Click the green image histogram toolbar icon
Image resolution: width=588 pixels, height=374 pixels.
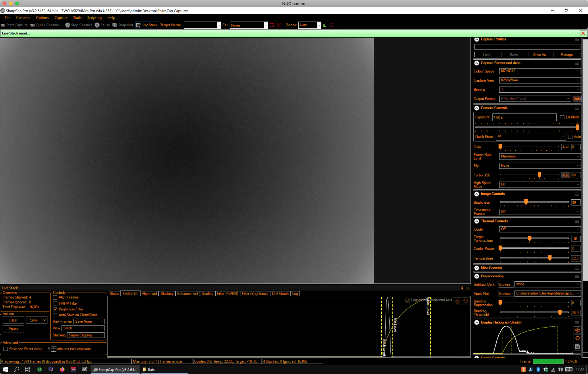point(325,25)
